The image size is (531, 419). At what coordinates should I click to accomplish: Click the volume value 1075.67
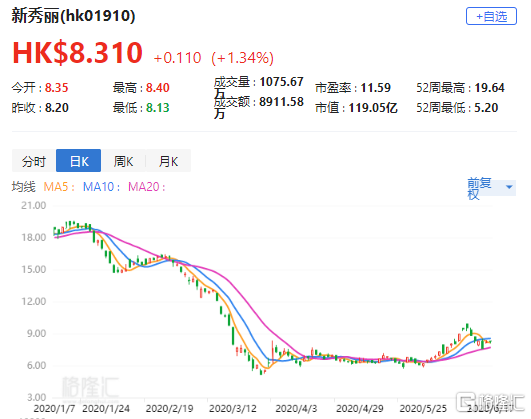tap(281, 82)
